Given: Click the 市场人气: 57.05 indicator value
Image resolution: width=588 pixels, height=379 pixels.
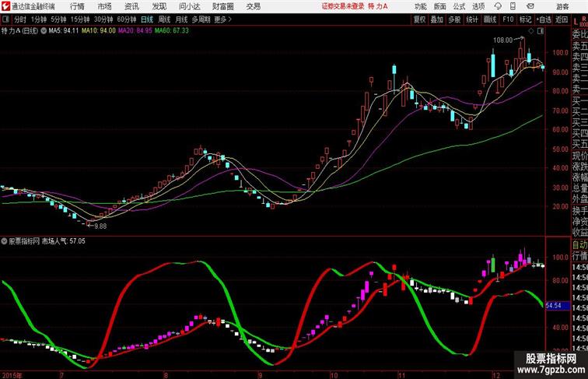Looking at the screenshot, I should 63,241.
